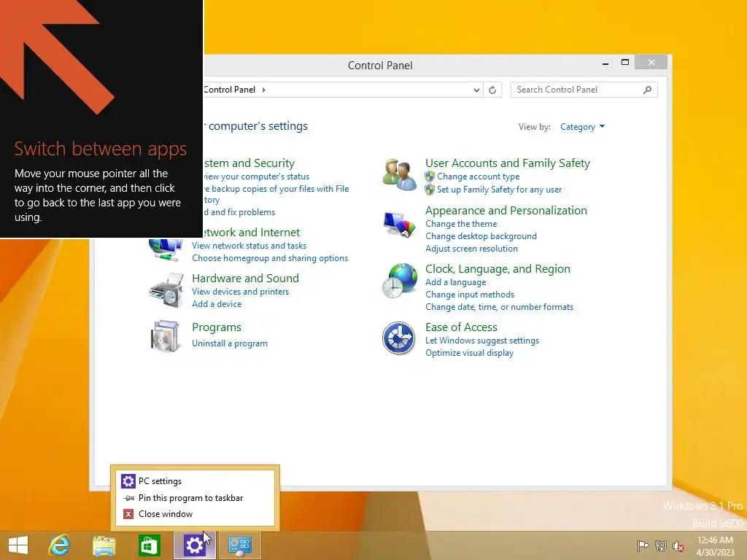Click shield icon beside Change account type
The height and width of the screenshot is (560, 747).
pos(430,176)
